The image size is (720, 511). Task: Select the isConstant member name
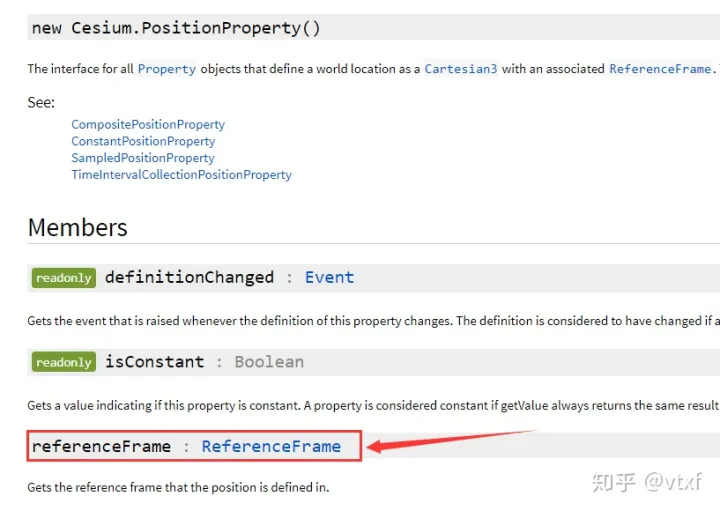click(154, 362)
